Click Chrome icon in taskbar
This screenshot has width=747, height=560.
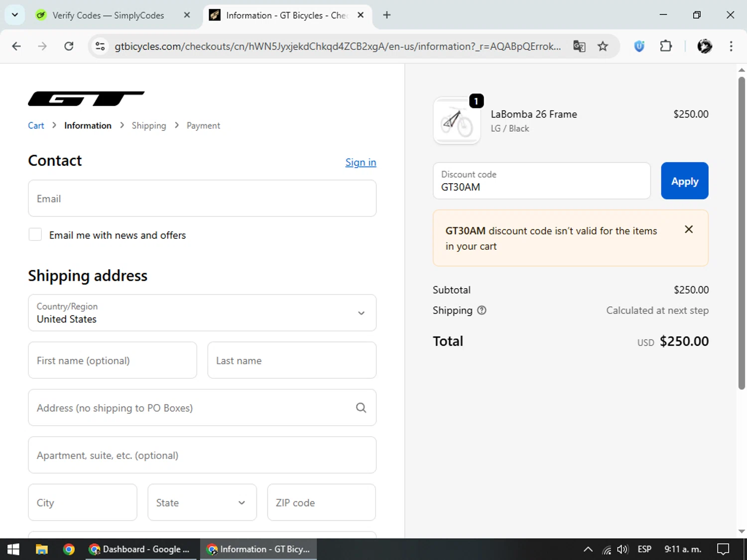pos(69,549)
